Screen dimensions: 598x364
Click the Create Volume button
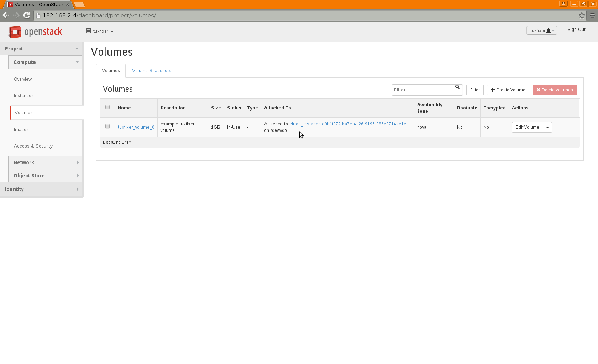coord(508,90)
